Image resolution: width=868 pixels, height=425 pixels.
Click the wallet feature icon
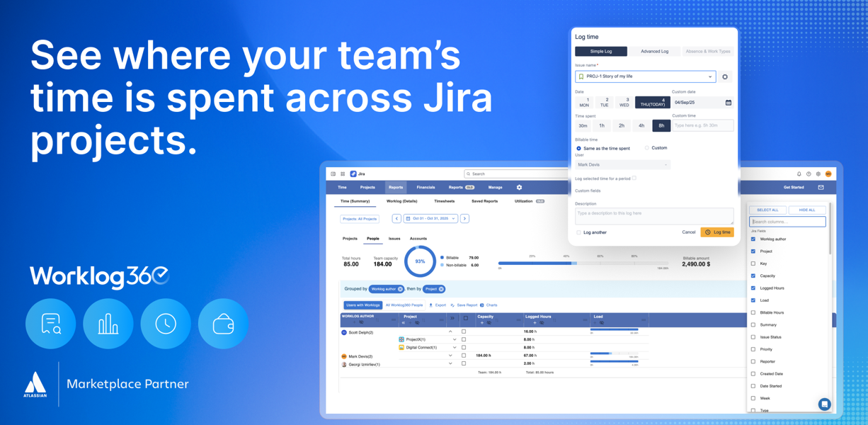[223, 324]
